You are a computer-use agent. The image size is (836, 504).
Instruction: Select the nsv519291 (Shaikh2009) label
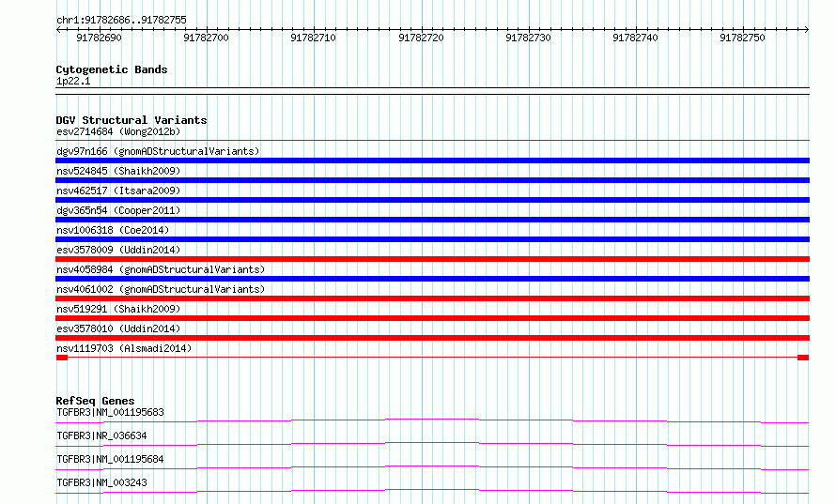click(x=118, y=309)
